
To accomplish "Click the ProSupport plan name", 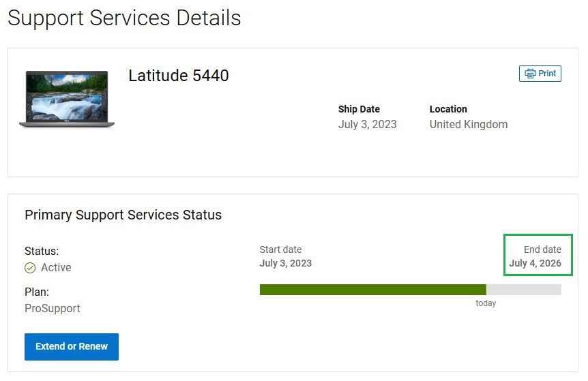I will (53, 309).
